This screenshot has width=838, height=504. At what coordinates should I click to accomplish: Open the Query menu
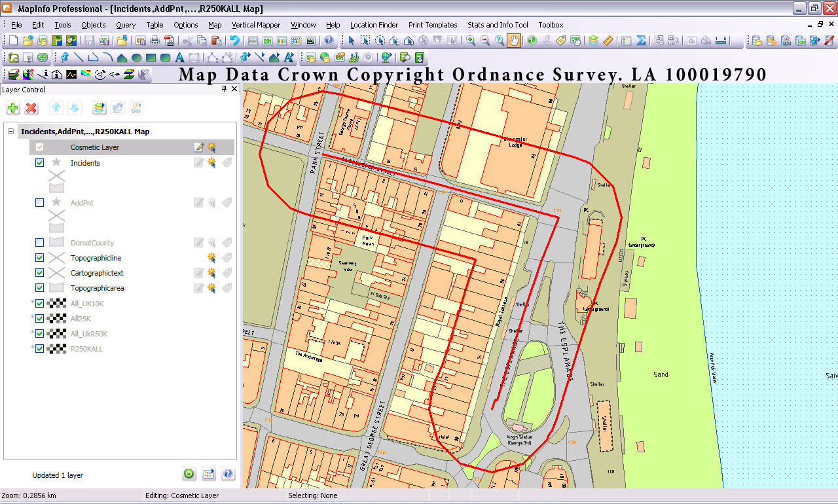(x=126, y=25)
